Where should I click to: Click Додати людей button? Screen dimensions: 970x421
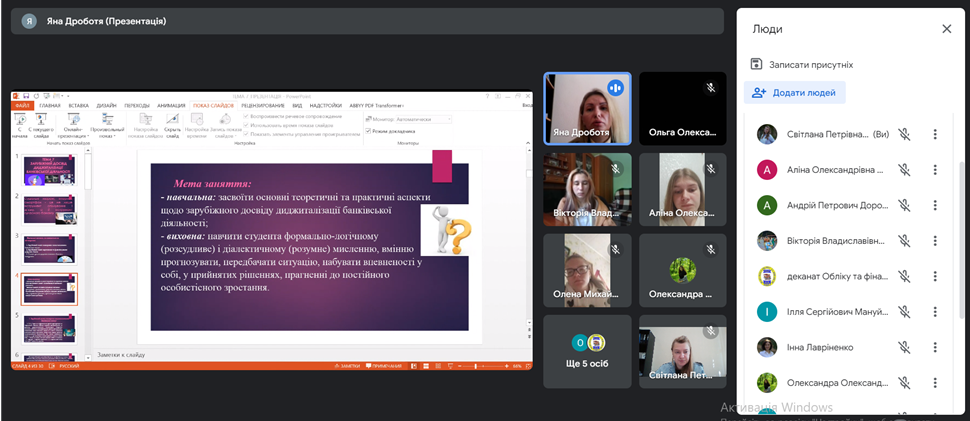click(794, 93)
